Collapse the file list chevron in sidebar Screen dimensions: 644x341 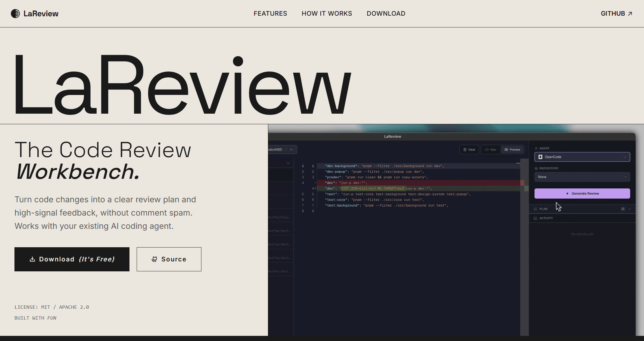click(288, 163)
